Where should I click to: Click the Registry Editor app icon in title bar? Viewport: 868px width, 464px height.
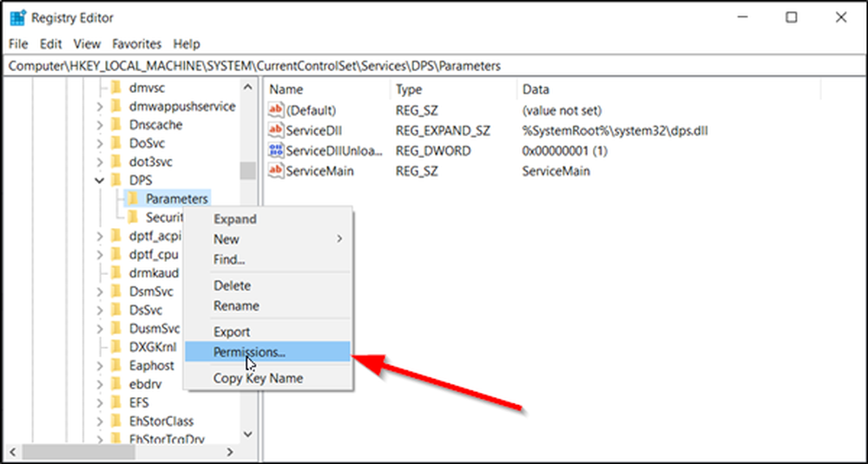point(17,17)
